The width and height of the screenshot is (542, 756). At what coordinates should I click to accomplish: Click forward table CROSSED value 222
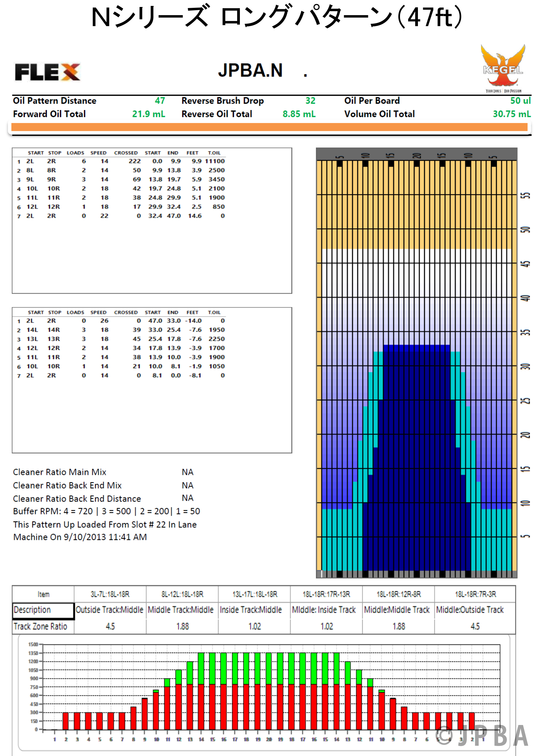135,161
